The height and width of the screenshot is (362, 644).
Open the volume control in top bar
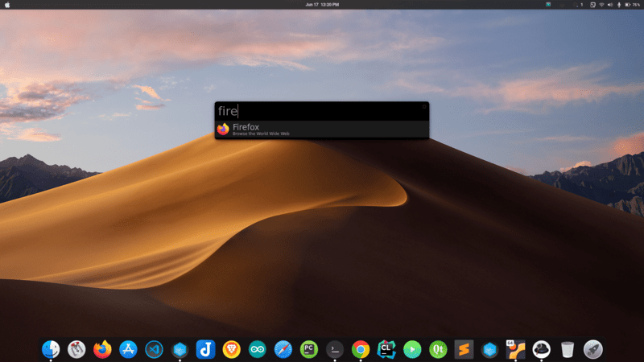click(x=609, y=5)
